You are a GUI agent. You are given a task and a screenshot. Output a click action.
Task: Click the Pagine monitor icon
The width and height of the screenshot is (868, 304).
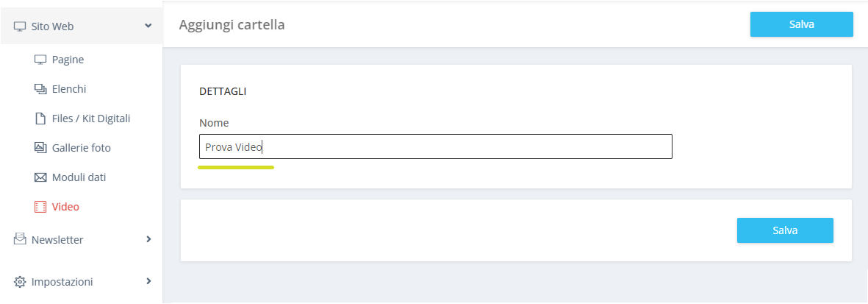tap(40, 60)
